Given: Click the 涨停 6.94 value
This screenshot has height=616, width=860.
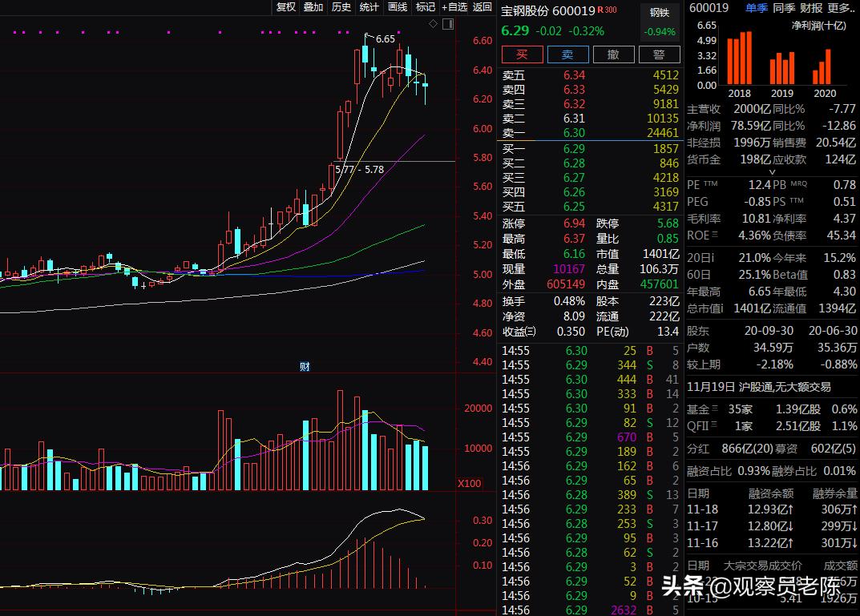Looking at the screenshot, I should [574, 223].
